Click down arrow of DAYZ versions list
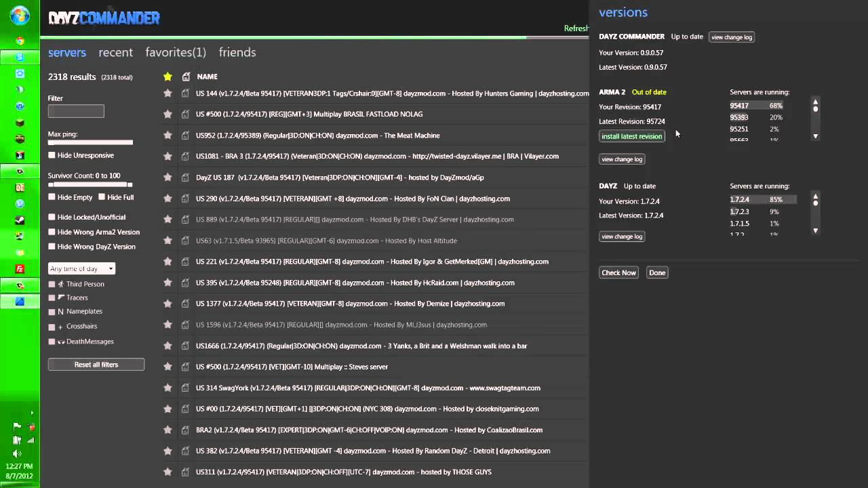This screenshot has height=488, width=868. tap(815, 230)
